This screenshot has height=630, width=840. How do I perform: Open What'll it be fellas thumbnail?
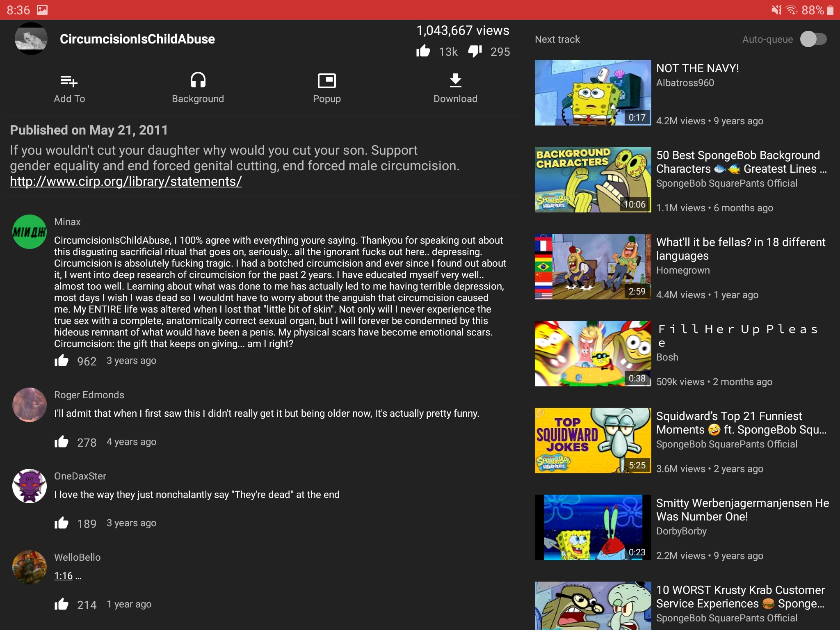pos(593,267)
